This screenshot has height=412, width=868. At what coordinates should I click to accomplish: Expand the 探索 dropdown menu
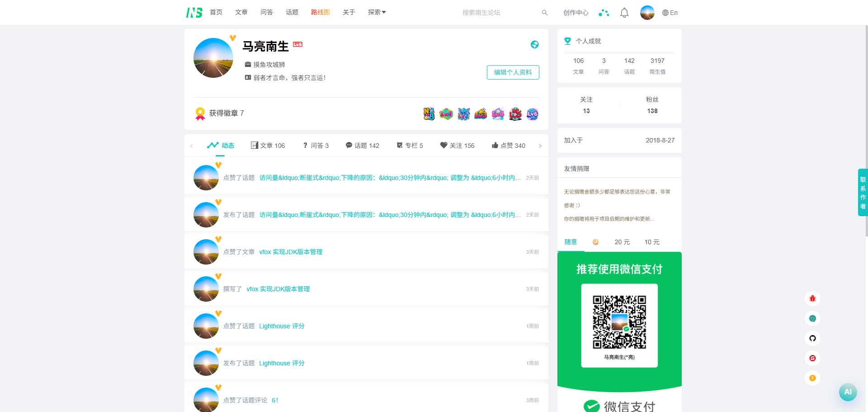pos(377,12)
